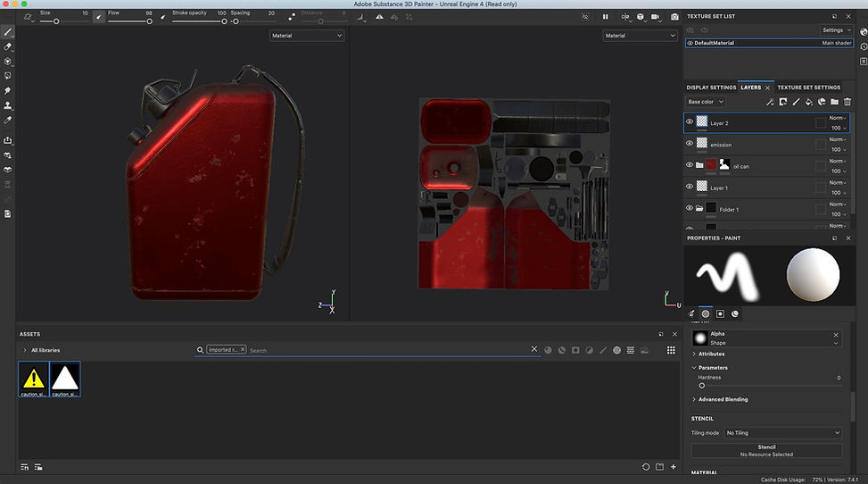Click the Stencil No Resource Selected button
The width and height of the screenshot is (868, 484).
click(766, 451)
